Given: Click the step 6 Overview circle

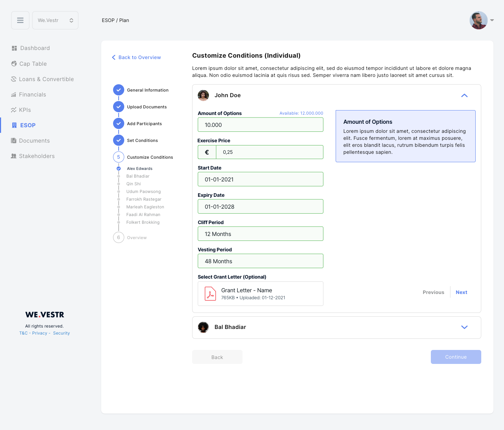Looking at the screenshot, I should [119, 237].
